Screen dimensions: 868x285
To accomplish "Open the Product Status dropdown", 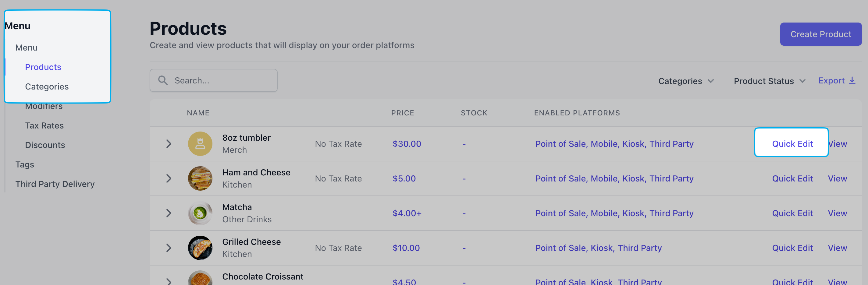I will (769, 81).
